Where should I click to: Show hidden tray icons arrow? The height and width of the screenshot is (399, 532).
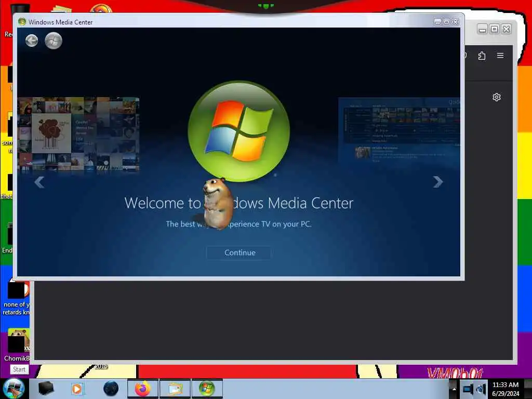[x=454, y=389]
